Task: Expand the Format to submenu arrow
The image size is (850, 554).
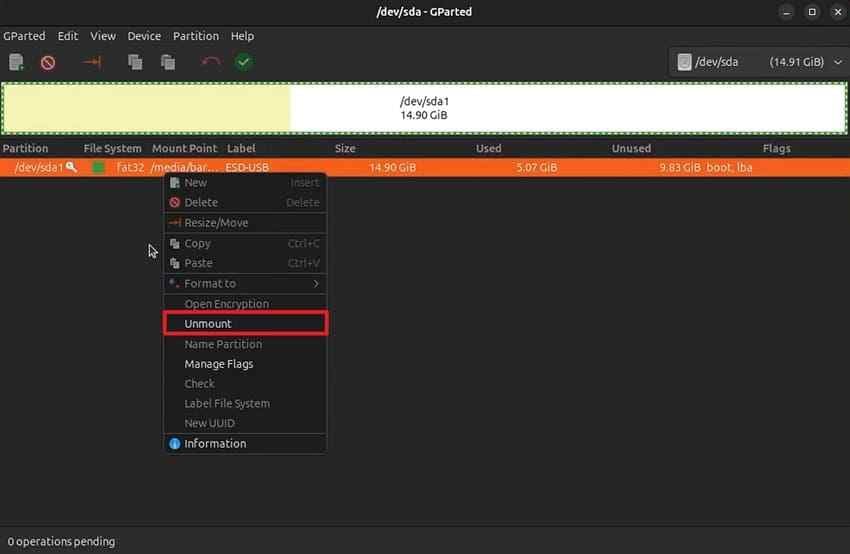Action: tap(315, 284)
